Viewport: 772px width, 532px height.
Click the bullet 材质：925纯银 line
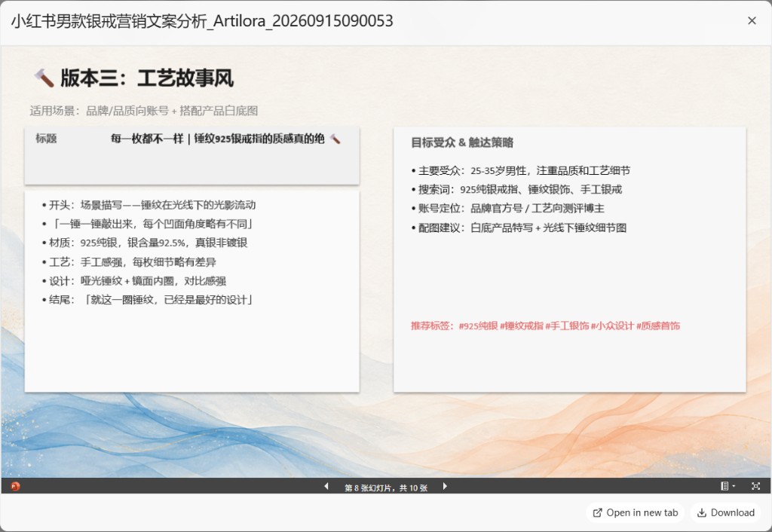point(144,243)
